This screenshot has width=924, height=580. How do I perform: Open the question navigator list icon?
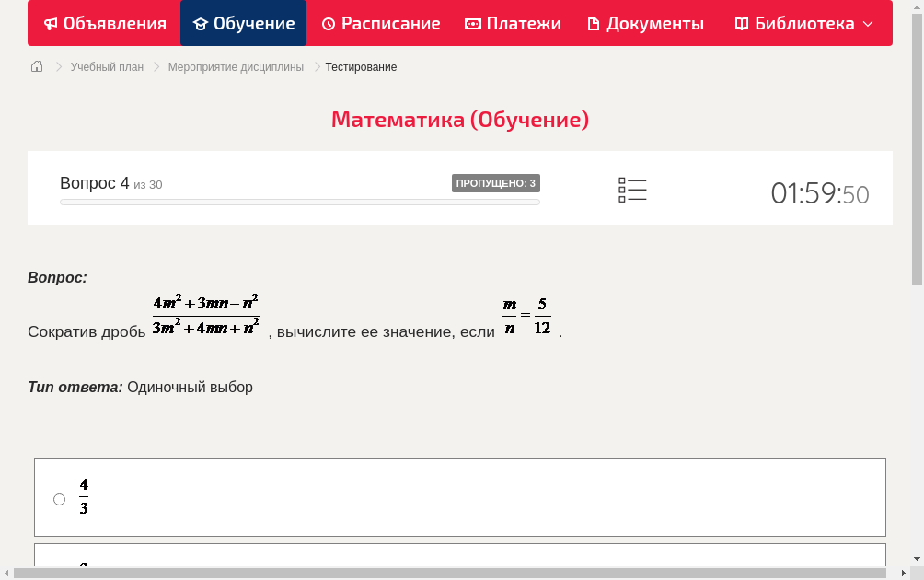point(632,190)
